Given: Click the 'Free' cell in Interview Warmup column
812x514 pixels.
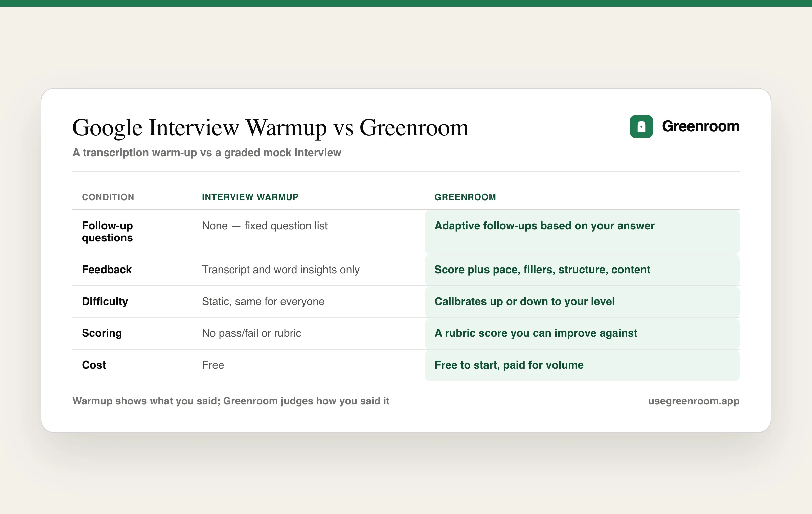Looking at the screenshot, I should point(213,365).
